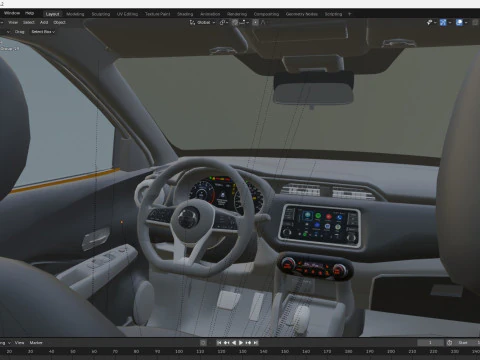The height and width of the screenshot is (360, 480).
Task: Switch to the Animation workspace tab
Action: click(x=210, y=14)
